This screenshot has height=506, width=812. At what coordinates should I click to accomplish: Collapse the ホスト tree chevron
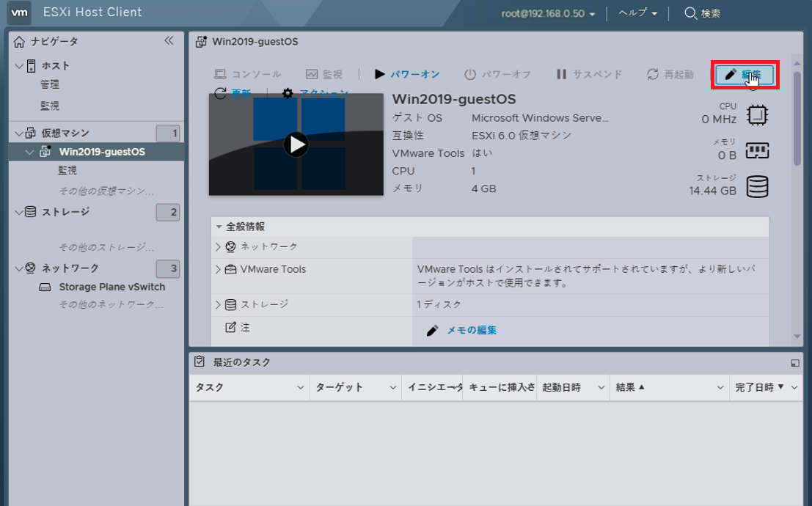pos(19,66)
